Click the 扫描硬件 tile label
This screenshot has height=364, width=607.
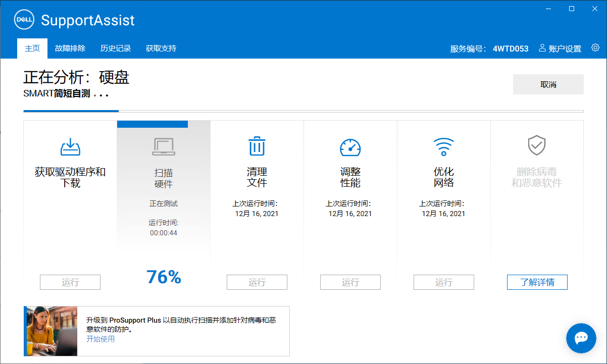click(x=164, y=178)
